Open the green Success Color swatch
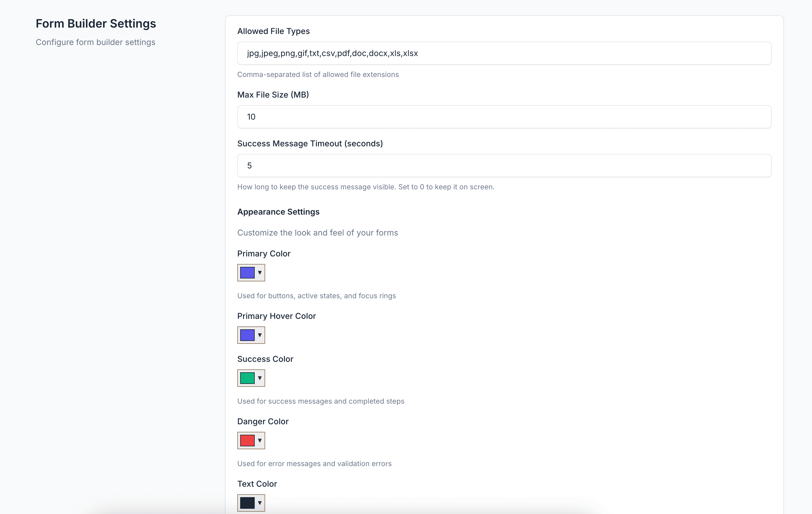Viewport: 812px width, 514px height. pos(247,378)
